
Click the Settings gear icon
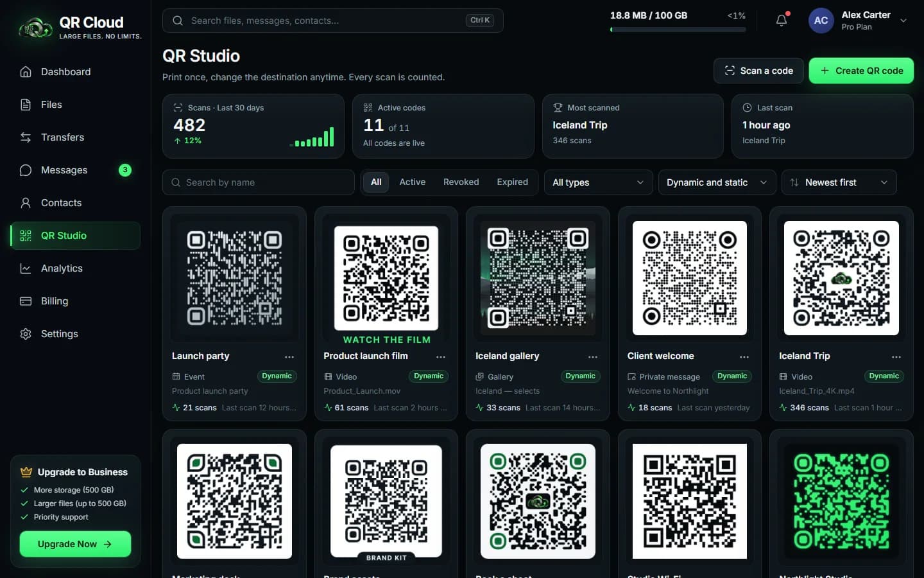(26, 334)
